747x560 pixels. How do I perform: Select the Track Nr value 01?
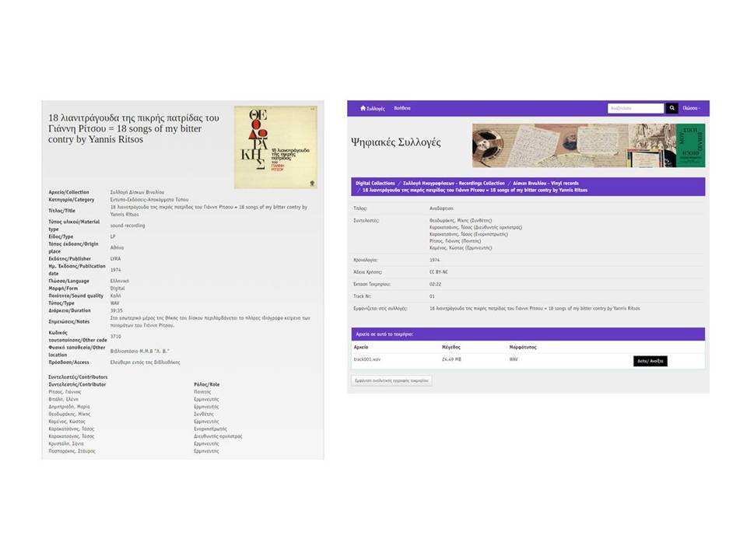point(432,296)
